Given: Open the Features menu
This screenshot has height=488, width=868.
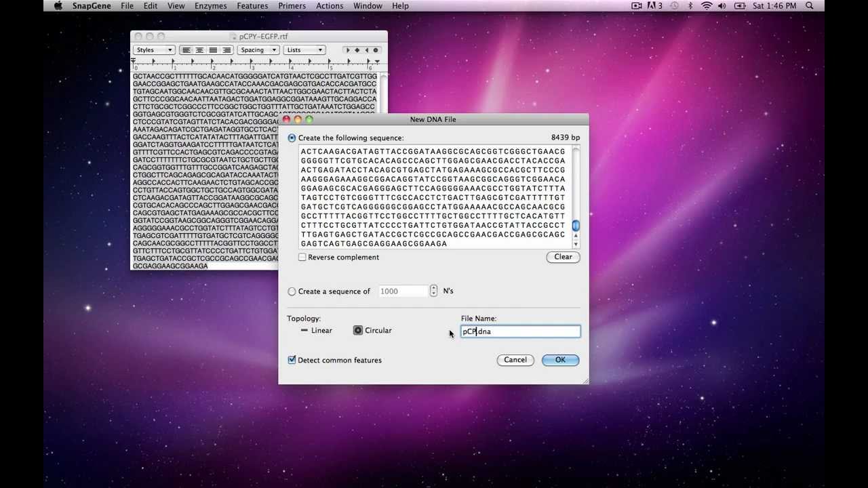Looking at the screenshot, I should (x=252, y=6).
